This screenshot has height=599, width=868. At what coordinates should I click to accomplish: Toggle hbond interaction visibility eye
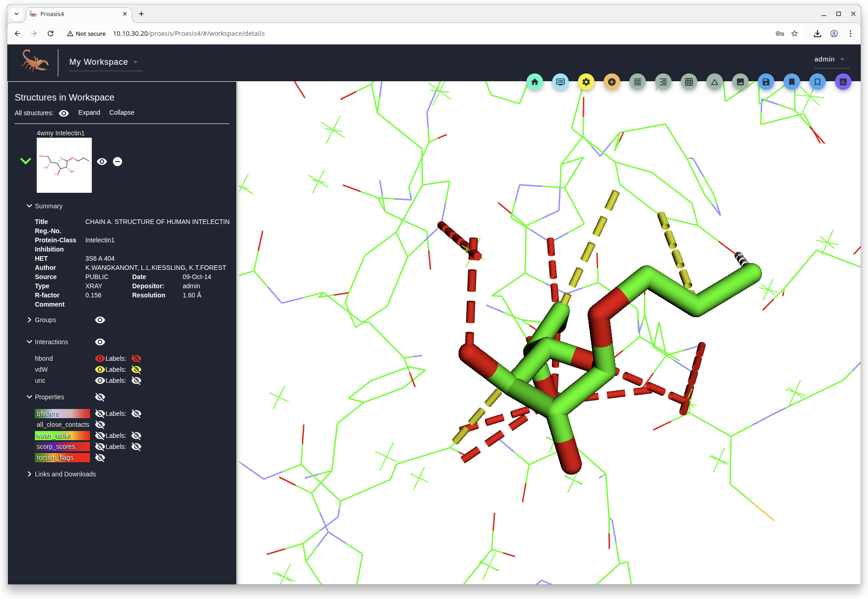tap(100, 358)
